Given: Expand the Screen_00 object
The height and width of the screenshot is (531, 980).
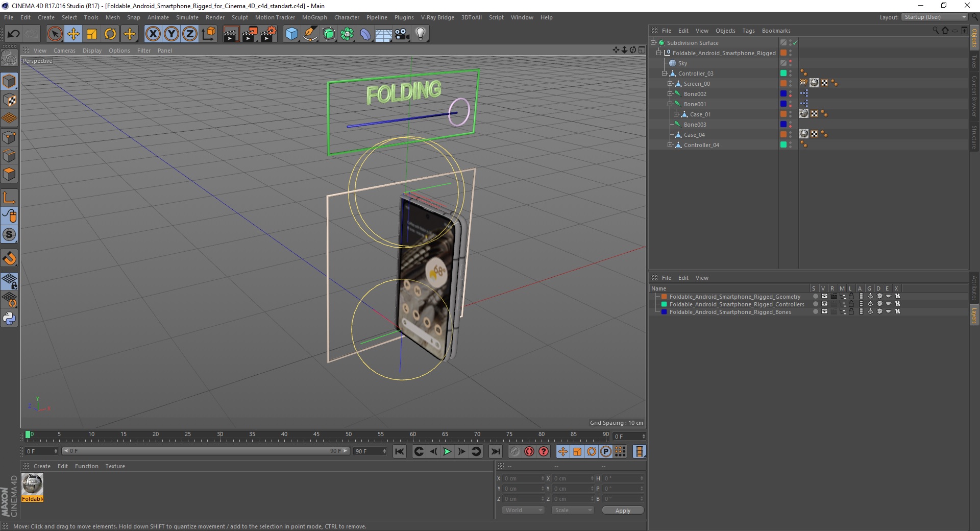Looking at the screenshot, I should pos(670,84).
